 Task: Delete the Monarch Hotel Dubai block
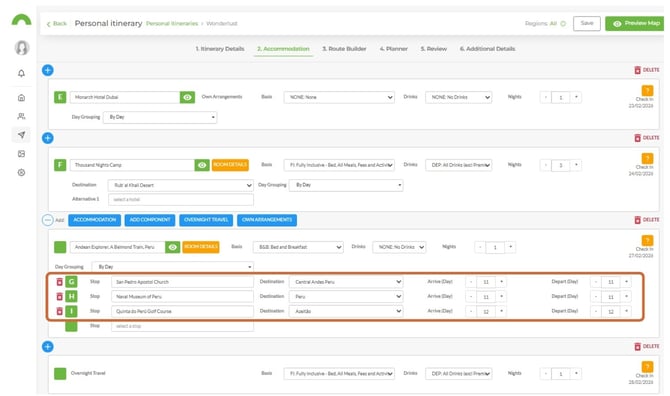(646, 70)
